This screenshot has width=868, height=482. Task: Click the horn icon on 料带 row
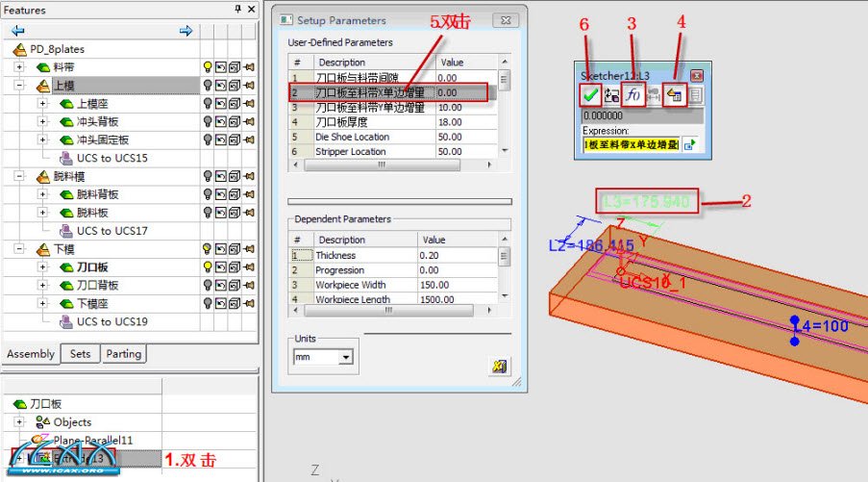coord(250,67)
